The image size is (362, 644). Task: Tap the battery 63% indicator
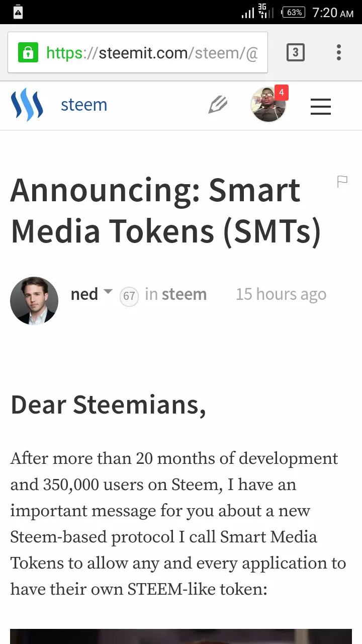pos(294,13)
